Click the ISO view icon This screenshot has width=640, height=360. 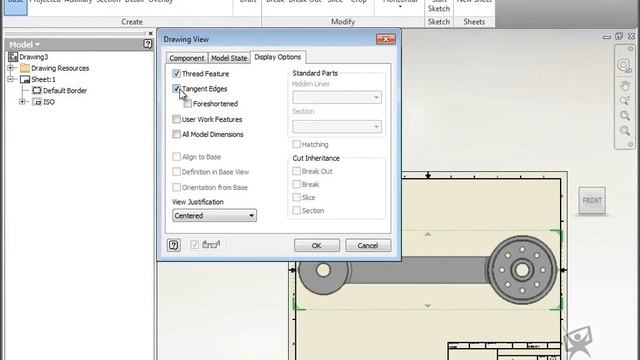pyautogui.click(x=37, y=102)
